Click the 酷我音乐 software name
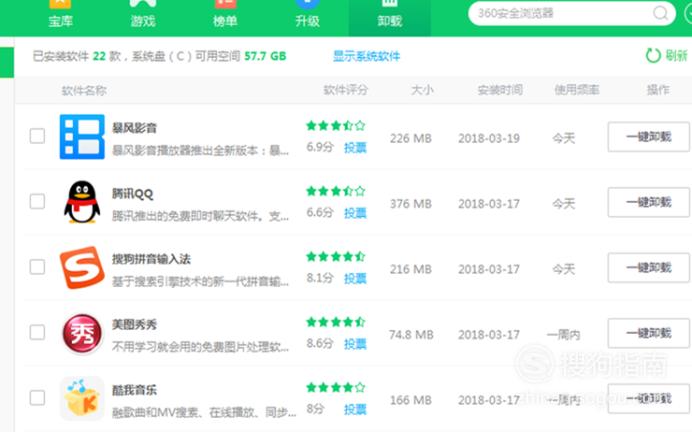Screen dimensions: 692x432 [x=135, y=390]
